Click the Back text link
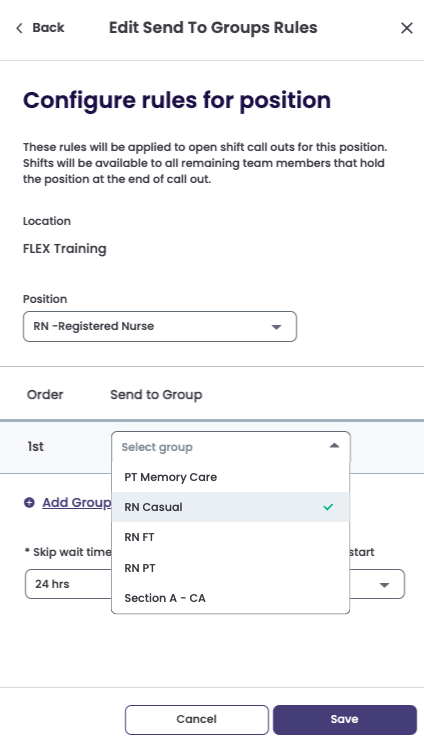The height and width of the screenshot is (741, 424). point(48,28)
